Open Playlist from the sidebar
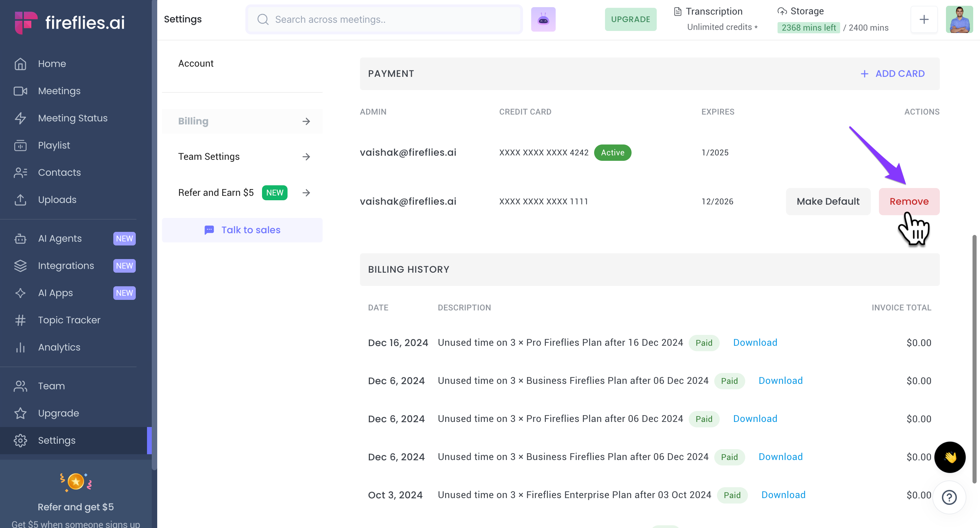Viewport: 980px width, 528px height. (54, 145)
